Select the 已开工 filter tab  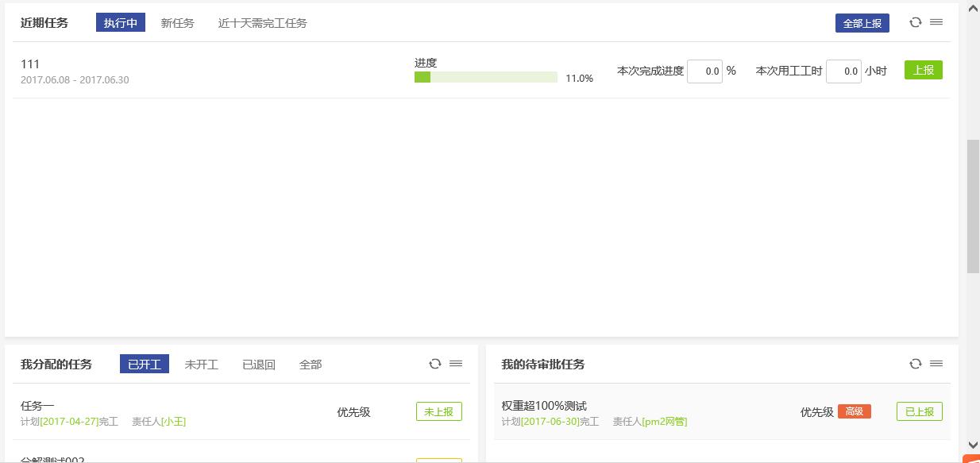pos(144,365)
